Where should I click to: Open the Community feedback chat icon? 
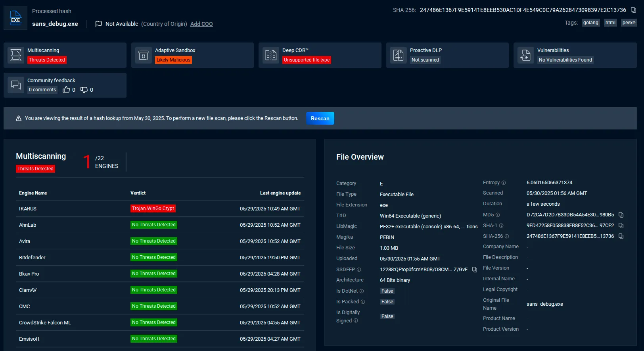point(16,85)
